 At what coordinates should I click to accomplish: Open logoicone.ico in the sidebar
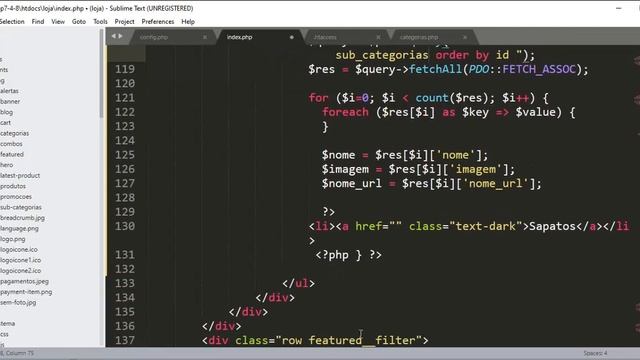19,249
